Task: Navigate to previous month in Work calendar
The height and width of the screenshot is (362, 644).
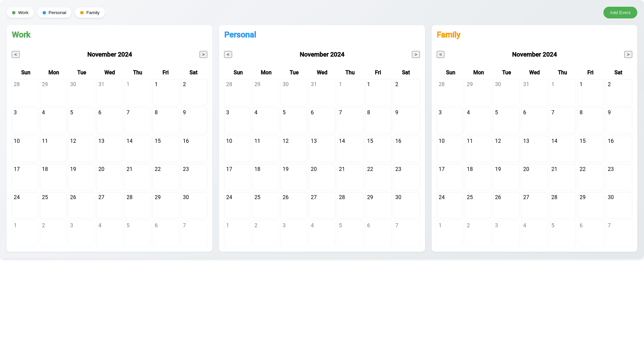Action: 15,54
